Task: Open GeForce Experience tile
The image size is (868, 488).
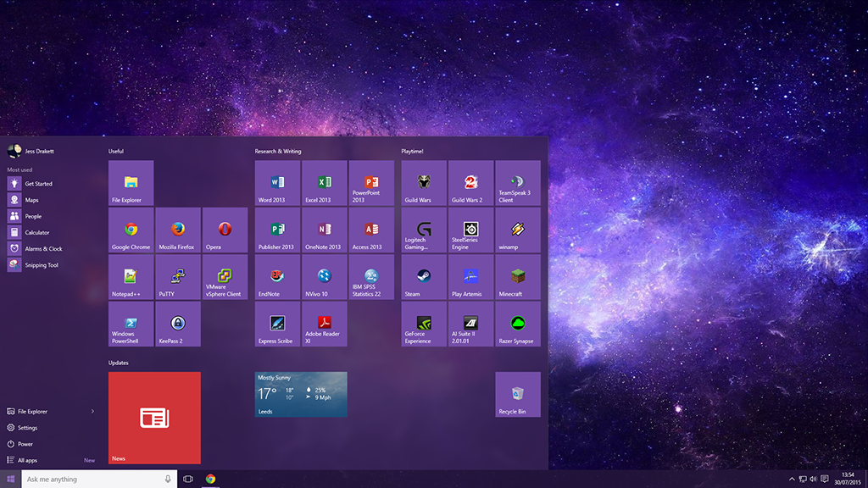Action: point(424,324)
